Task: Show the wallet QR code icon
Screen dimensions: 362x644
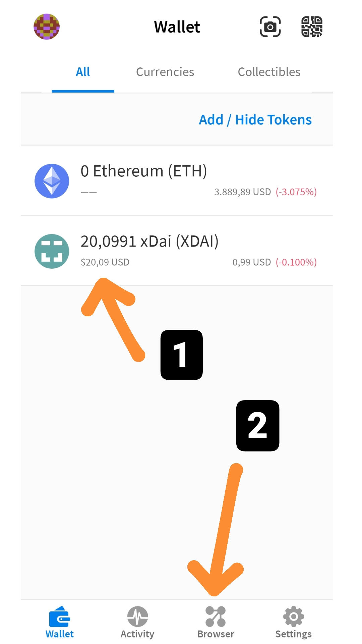Action: (312, 26)
